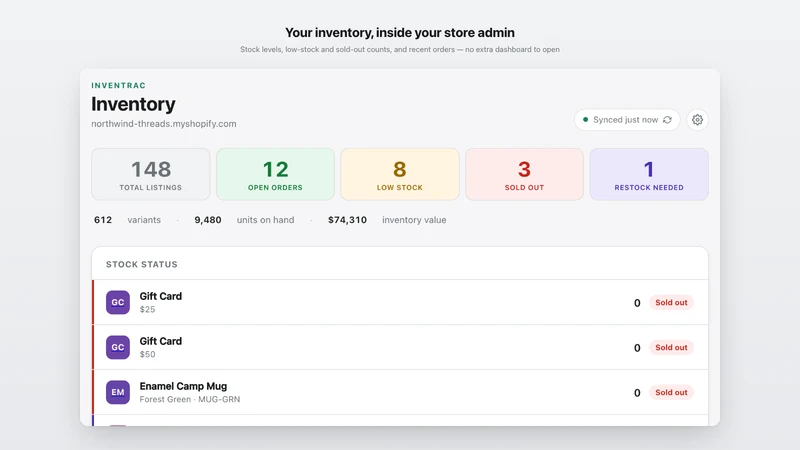Click the northwind-threads.myshopify.com store URL
Viewport: 800px width, 450px height.
(164, 123)
